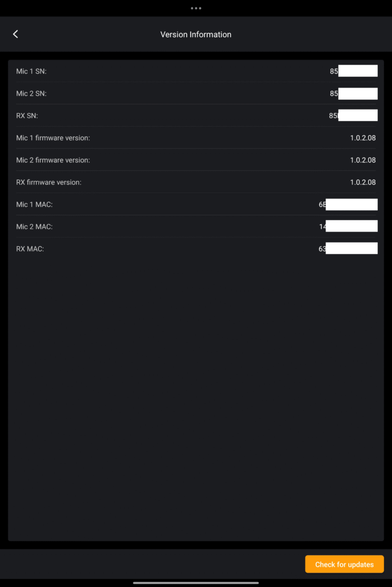
Task: Tap the RX MAC label
Action: [30, 249]
